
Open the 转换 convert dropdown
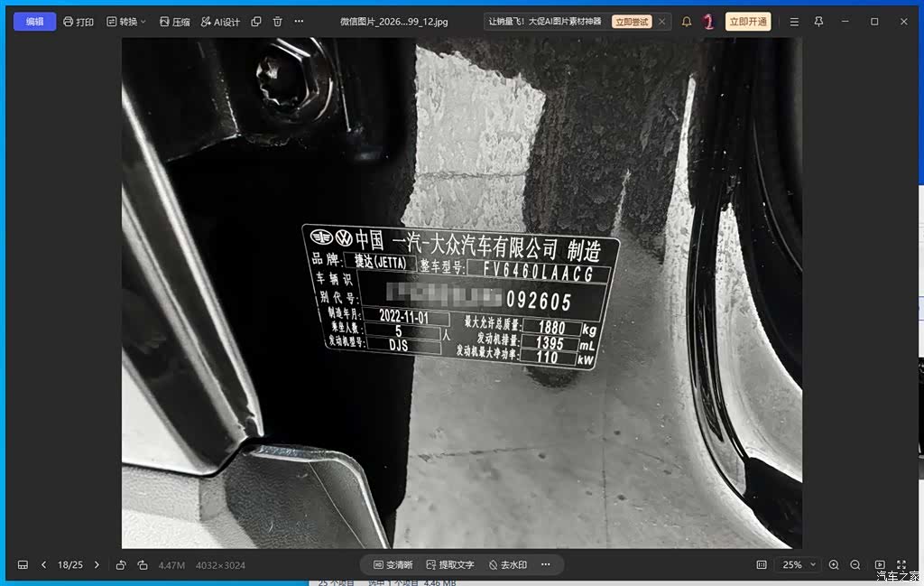pyautogui.click(x=126, y=22)
